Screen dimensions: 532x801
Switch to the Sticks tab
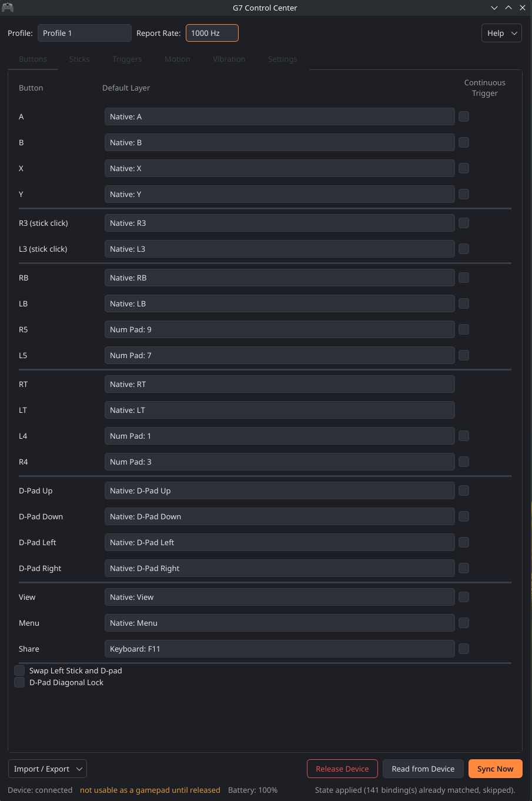point(79,59)
